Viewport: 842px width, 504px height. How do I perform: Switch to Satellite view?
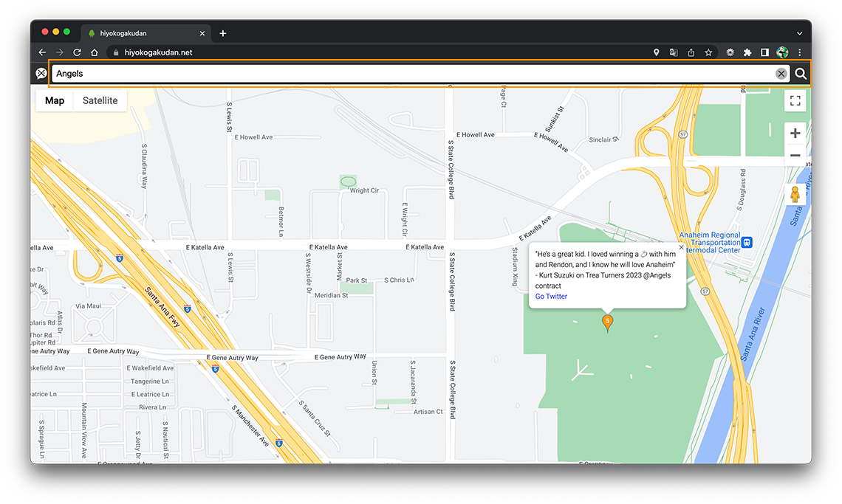pos(100,100)
